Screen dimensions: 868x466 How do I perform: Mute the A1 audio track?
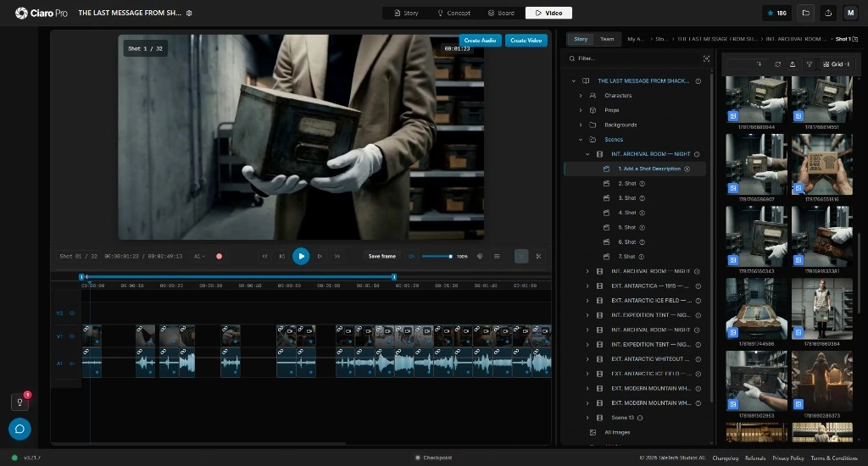[x=72, y=363]
